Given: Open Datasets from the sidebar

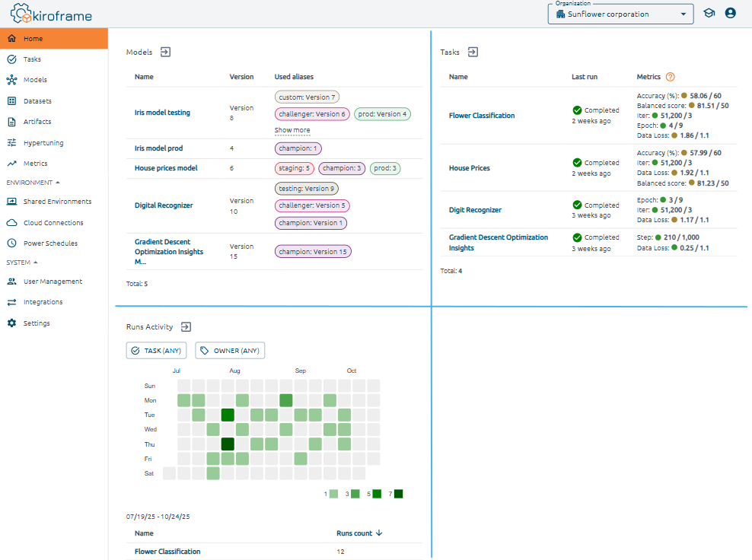Looking at the screenshot, I should point(37,100).
